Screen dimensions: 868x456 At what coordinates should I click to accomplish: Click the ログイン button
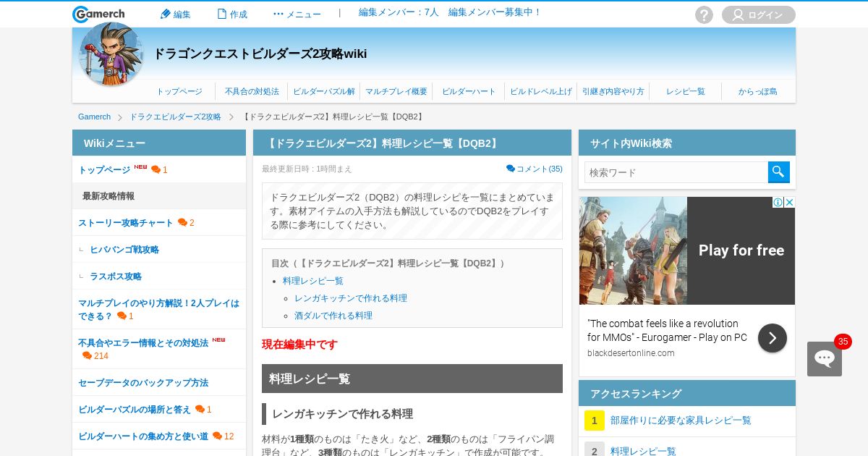758,14
